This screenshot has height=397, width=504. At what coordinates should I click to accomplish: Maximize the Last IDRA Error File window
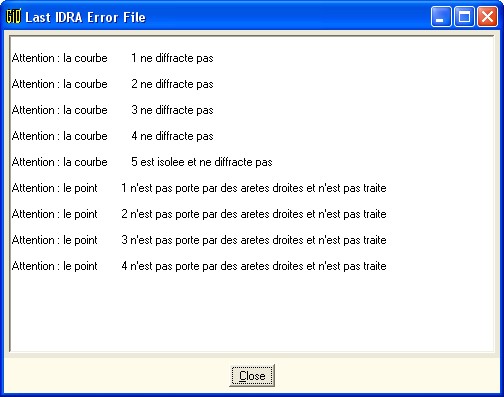[464, 16]
